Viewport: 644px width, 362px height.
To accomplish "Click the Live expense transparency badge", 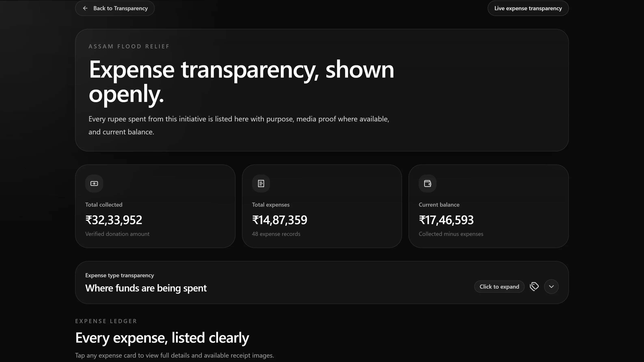I will click(x=528, y=8).
